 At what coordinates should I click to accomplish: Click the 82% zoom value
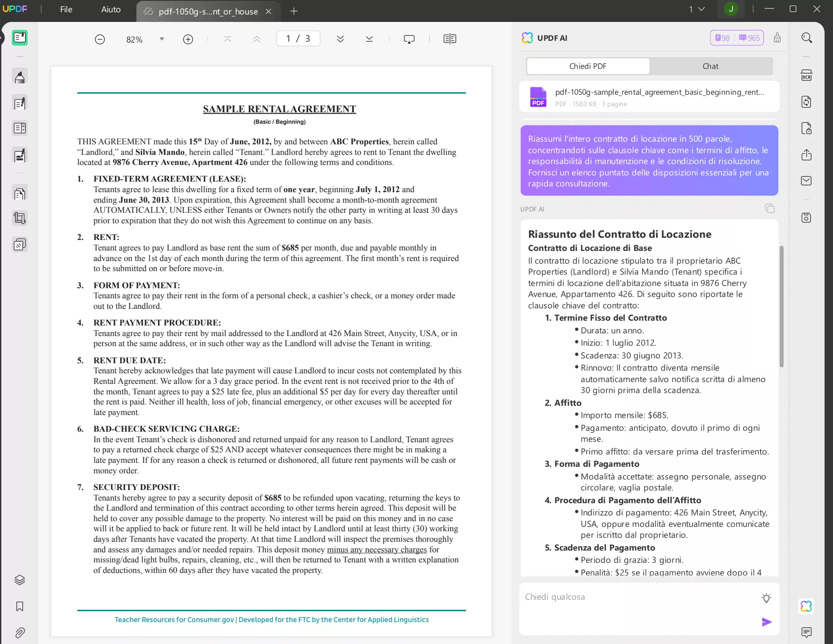pyautogui.click(x=134, y=39)
